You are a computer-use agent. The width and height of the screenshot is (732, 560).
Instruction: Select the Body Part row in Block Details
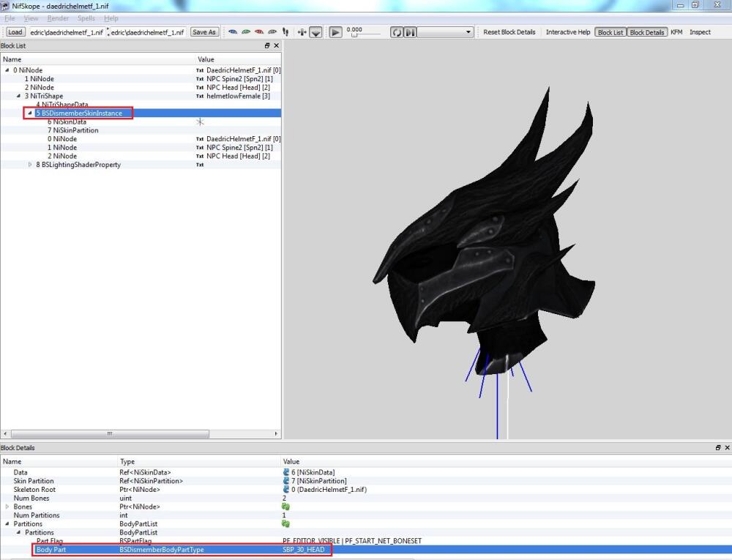click(366, 549)
